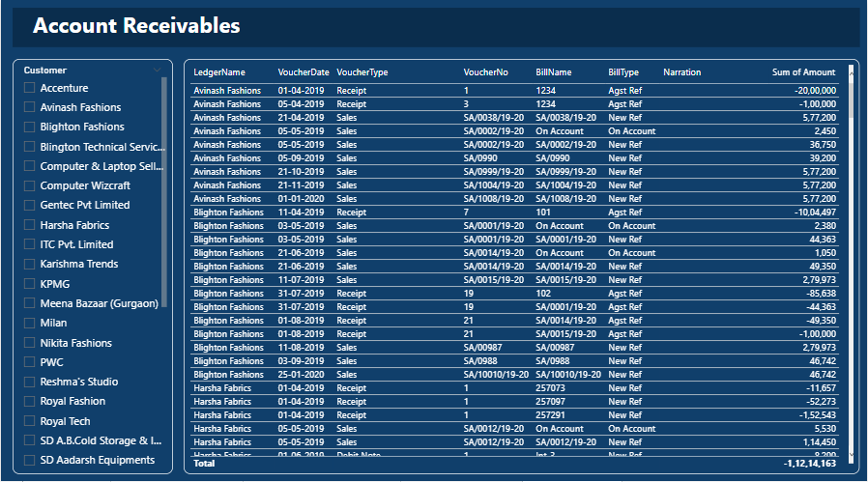Click the date 25-01-2020 cell

pos(301,374)
